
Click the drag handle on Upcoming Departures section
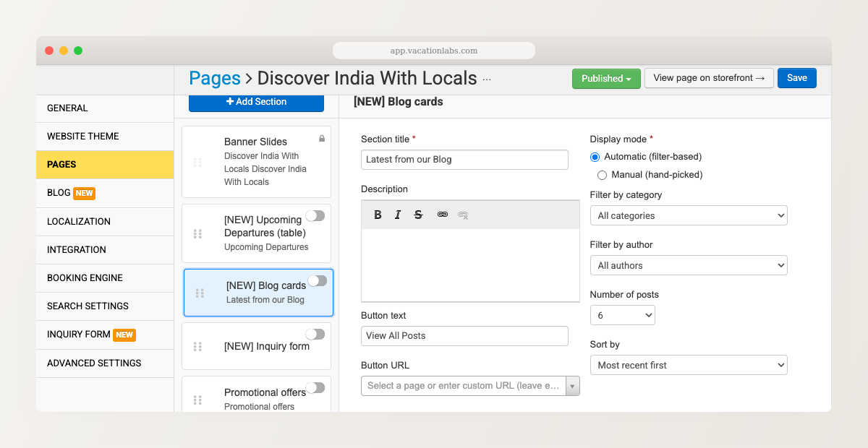point(199,233)
